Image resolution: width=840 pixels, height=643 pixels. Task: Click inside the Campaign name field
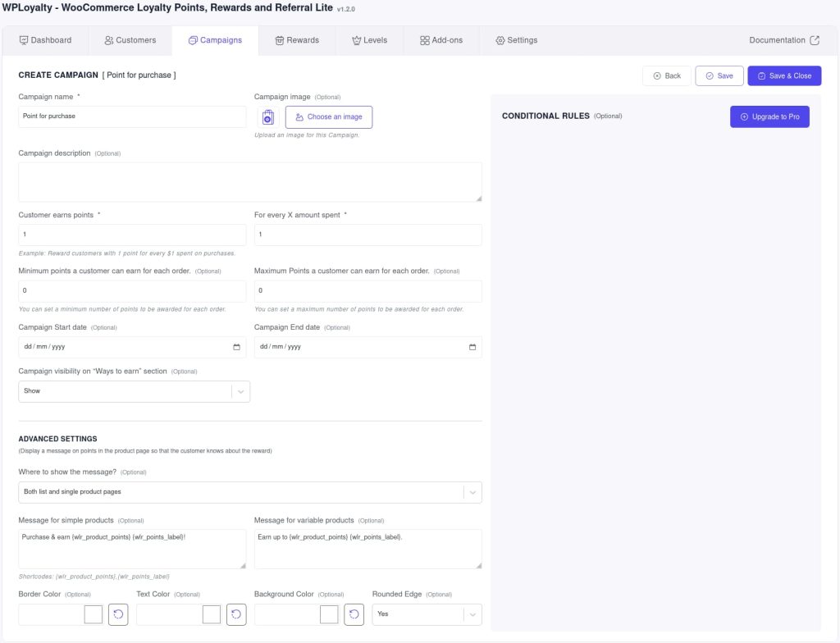pyautogui.click(x=131, y=116)
